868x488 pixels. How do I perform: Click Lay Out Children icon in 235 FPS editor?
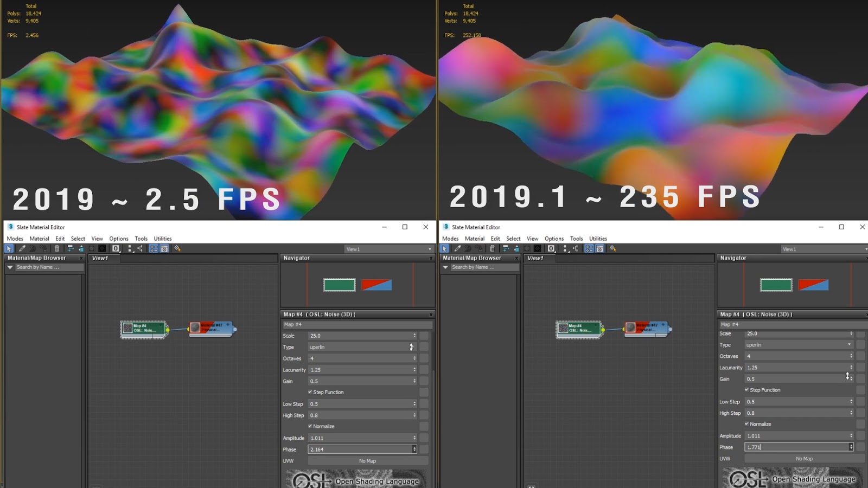tap(576, 248)
